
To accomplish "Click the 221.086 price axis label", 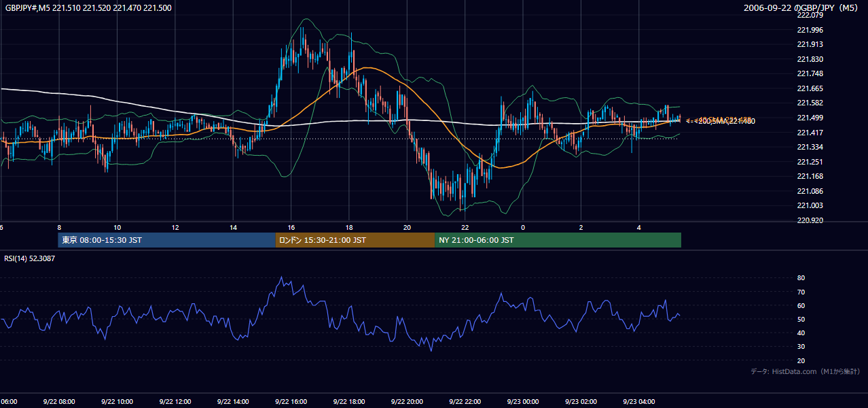I will coord(810,191).
